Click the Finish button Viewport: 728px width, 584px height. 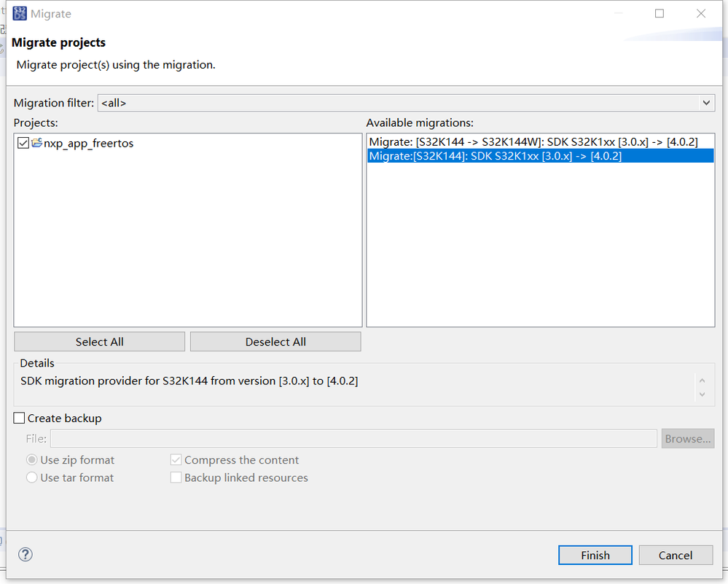pyautogui.click(x=595, y=555)
